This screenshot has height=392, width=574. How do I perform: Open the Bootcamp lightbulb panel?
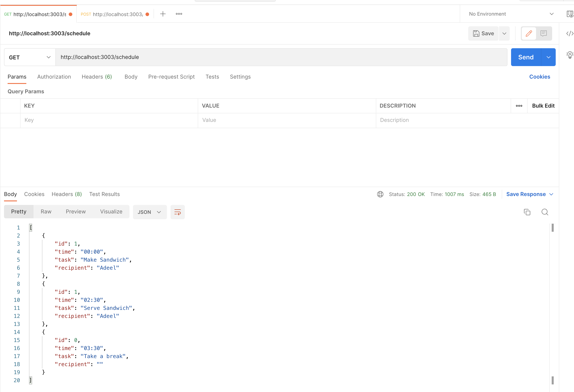[570, 55]
